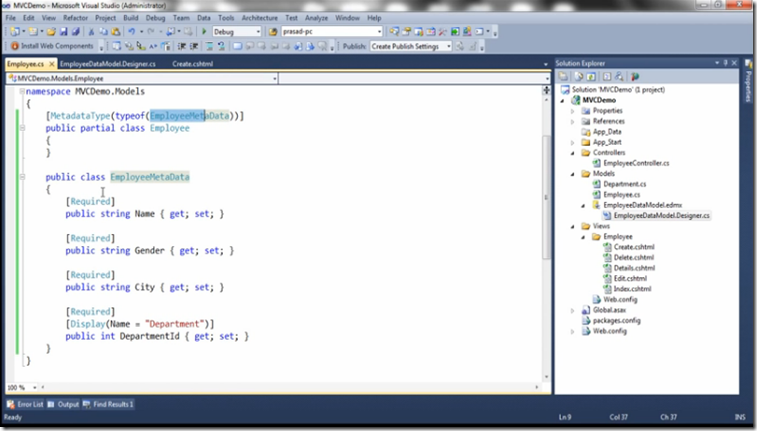Select Department.cs in the Models folder
This screenshot has height=431, width=757.
point(625,184)
